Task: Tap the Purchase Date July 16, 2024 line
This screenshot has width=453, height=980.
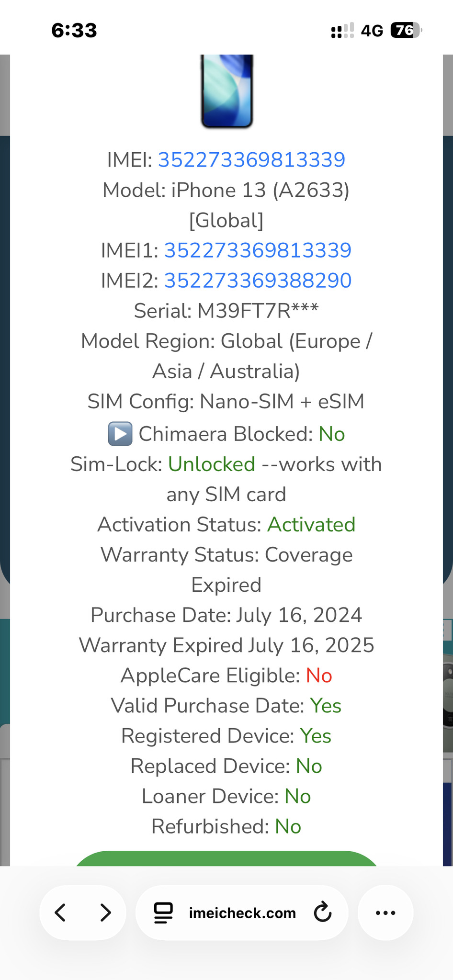Action: click(x=226, y=615)
